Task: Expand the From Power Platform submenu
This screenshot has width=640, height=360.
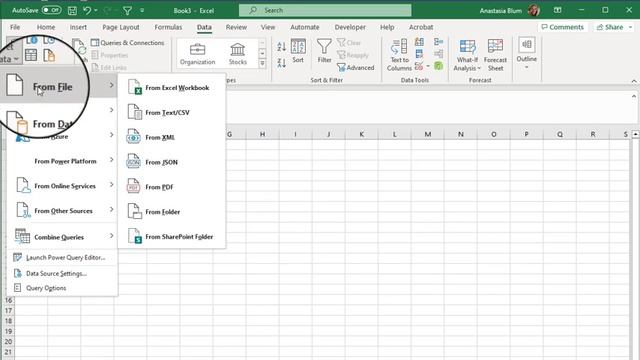Action: [x=61, y=161]
